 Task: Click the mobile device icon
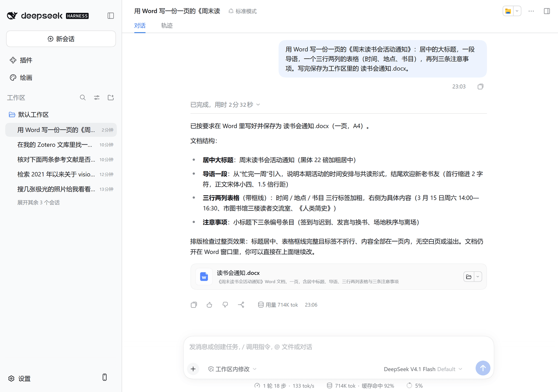pyautogui.click(x=104, y=377)
